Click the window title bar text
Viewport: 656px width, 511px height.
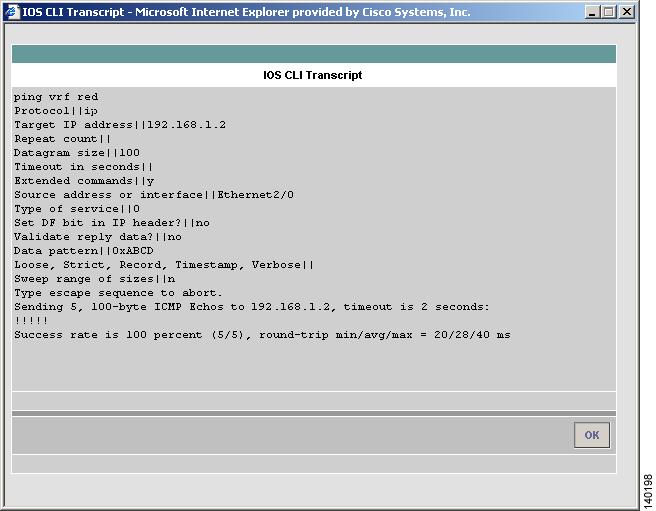point(246,12)
